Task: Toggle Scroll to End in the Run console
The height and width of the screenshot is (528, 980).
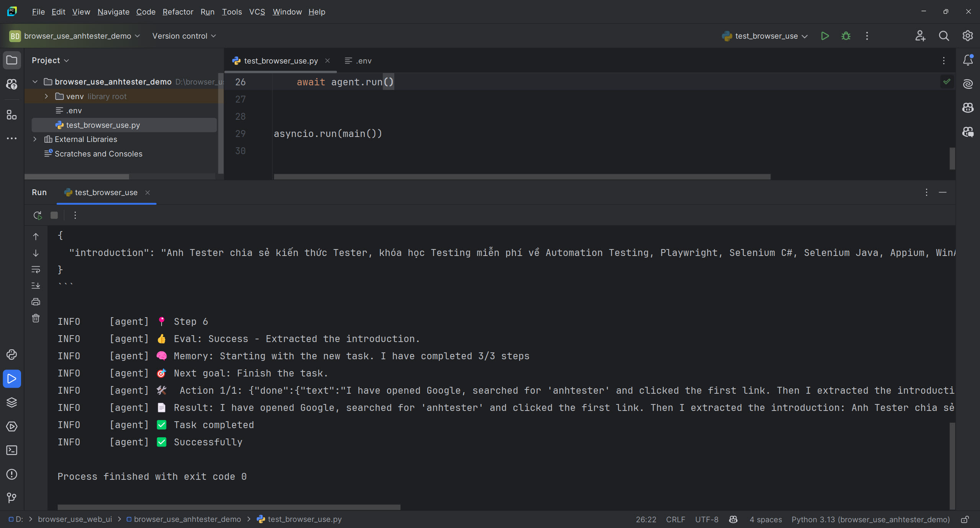Action: click(x=36, y=285)
